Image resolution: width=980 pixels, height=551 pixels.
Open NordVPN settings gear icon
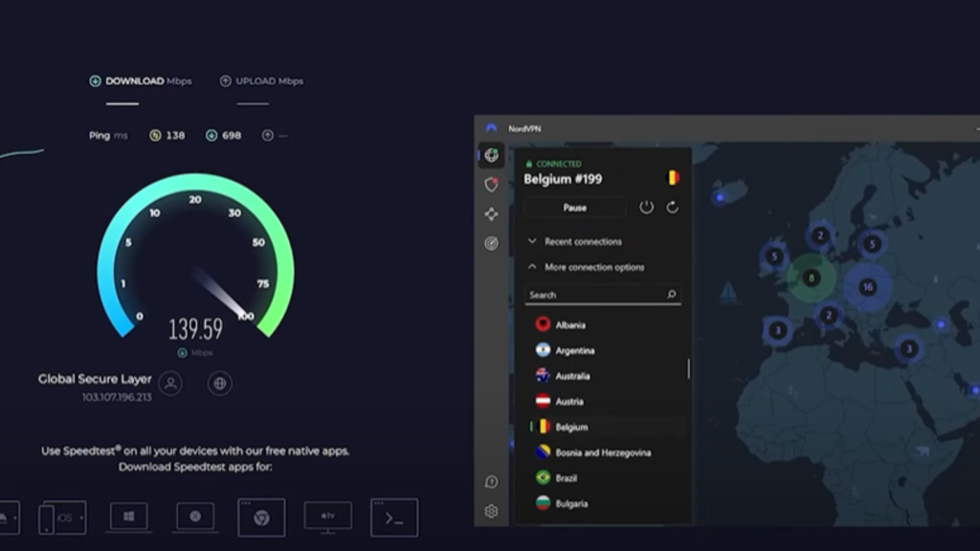tap(491, 511)
